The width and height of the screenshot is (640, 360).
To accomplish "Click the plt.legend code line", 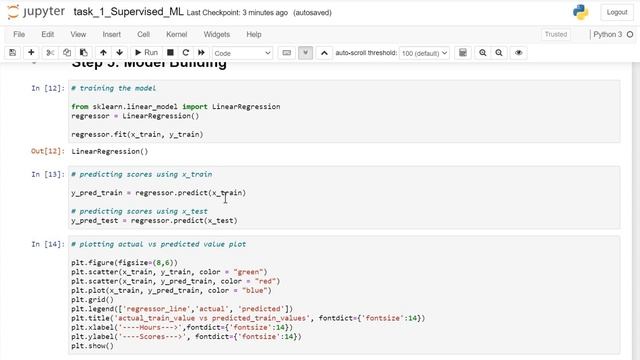I will tap(182, 309).
